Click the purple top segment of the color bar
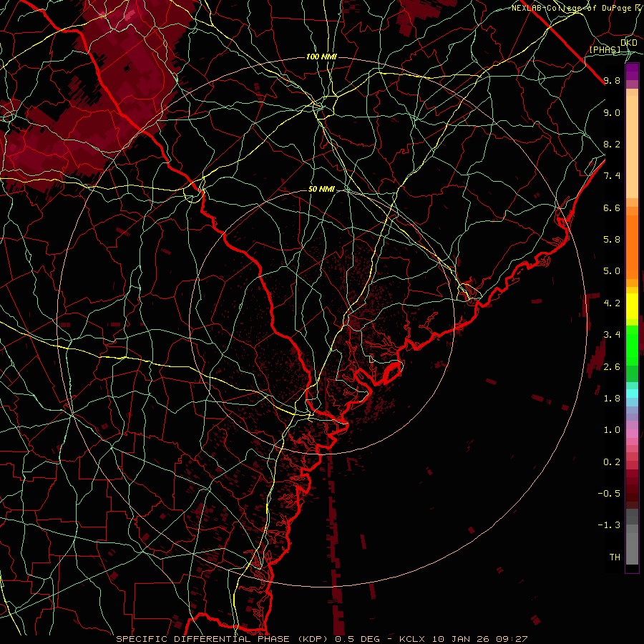The height and width of the screenshot is (644, 644). [632, 72]
